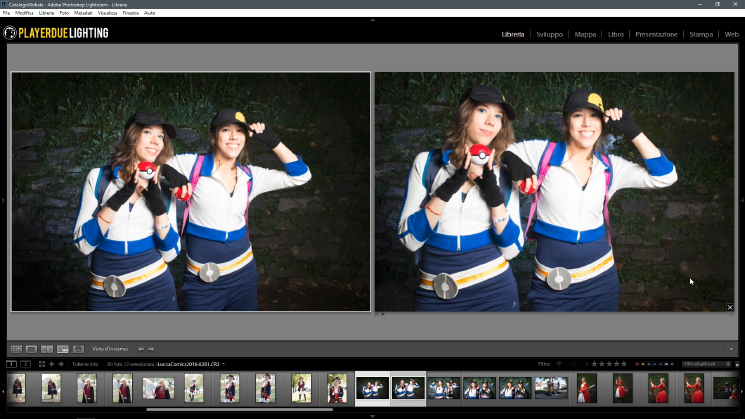
Task: Switch to Compare view (XY) icon
Action: click(47, 349)
